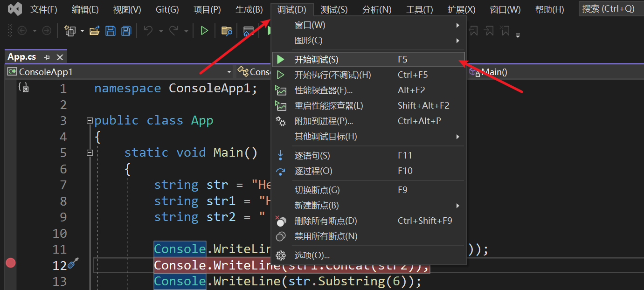
Task: Pin the App.cs tab
Action: [47, 57]
